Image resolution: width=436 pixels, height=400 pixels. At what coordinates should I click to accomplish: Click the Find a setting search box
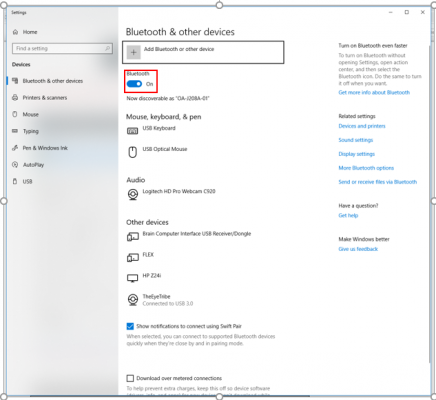(62, 48)
